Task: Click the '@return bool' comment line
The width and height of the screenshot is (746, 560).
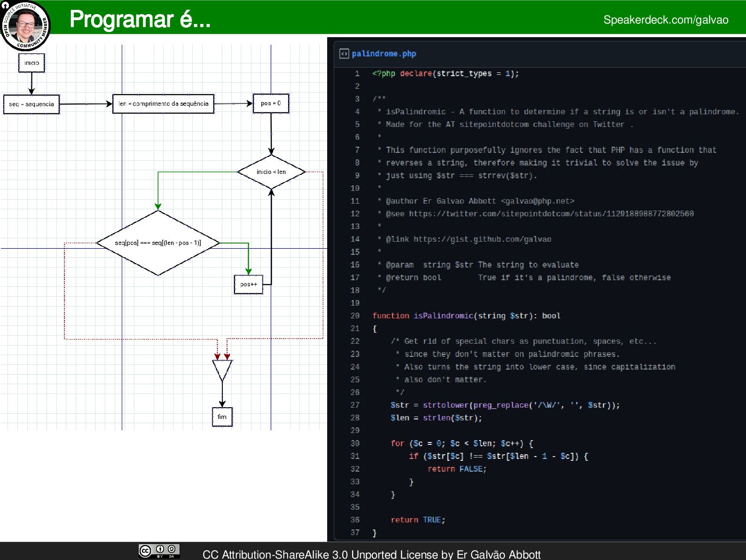Action: tap(524, 277)
